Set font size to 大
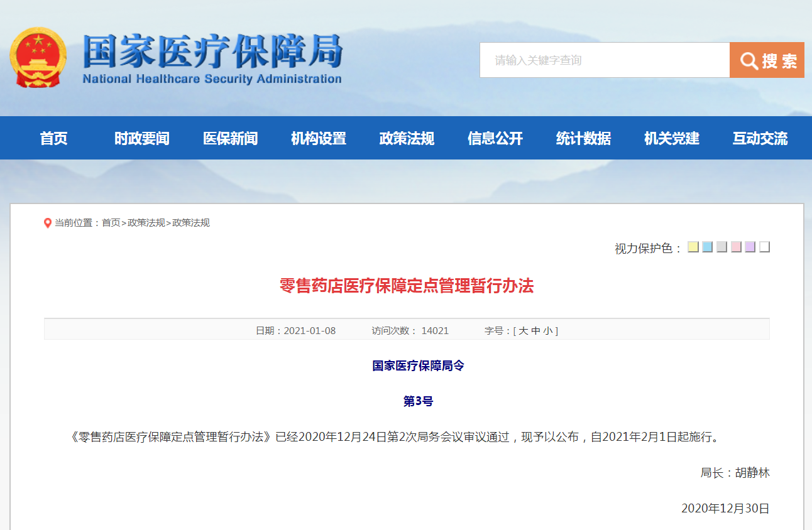The height and width of the screenshot is (530, 812). tap(524, 330)
